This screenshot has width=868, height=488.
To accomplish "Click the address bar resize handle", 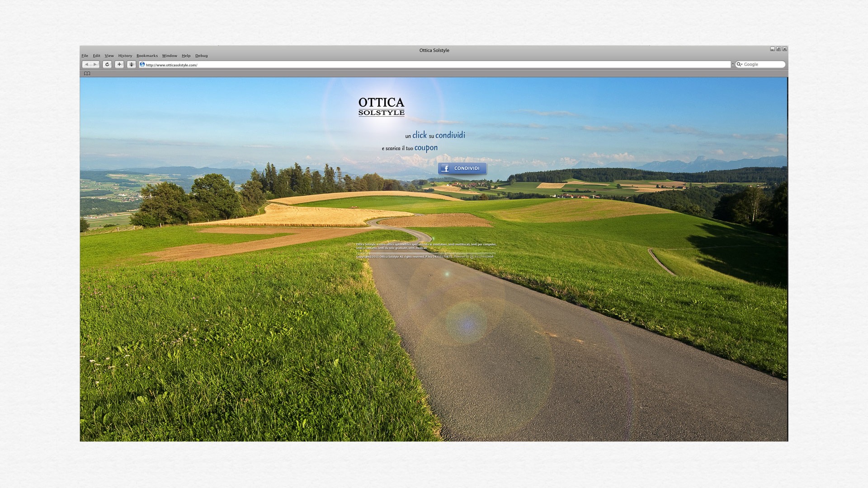I will click(x=733, y=65).
